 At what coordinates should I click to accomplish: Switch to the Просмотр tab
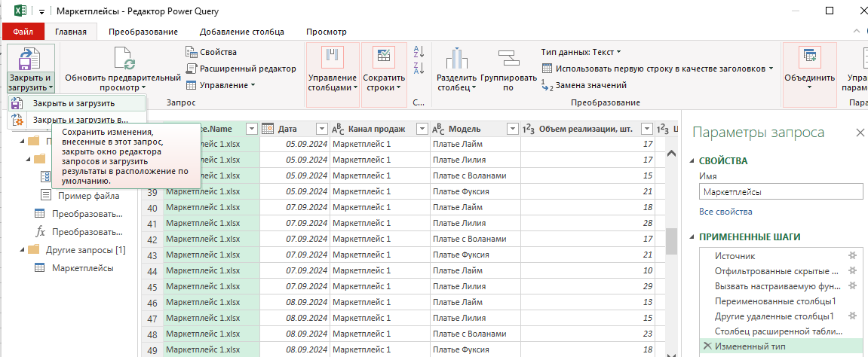pyautogui.click(x=326, y=32)
